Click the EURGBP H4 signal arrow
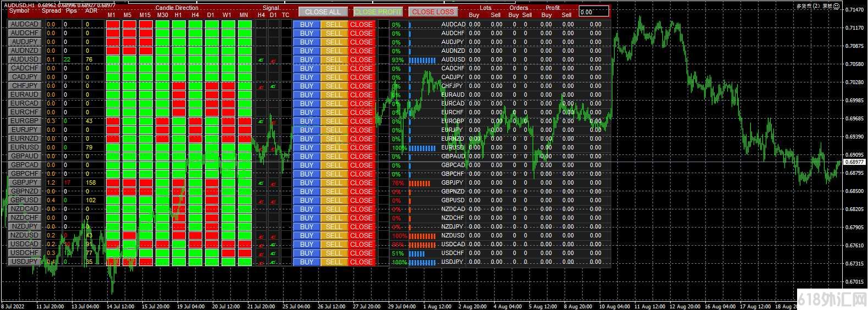The width and height of the screenshot is (868, 310). (x=261, y=121)
